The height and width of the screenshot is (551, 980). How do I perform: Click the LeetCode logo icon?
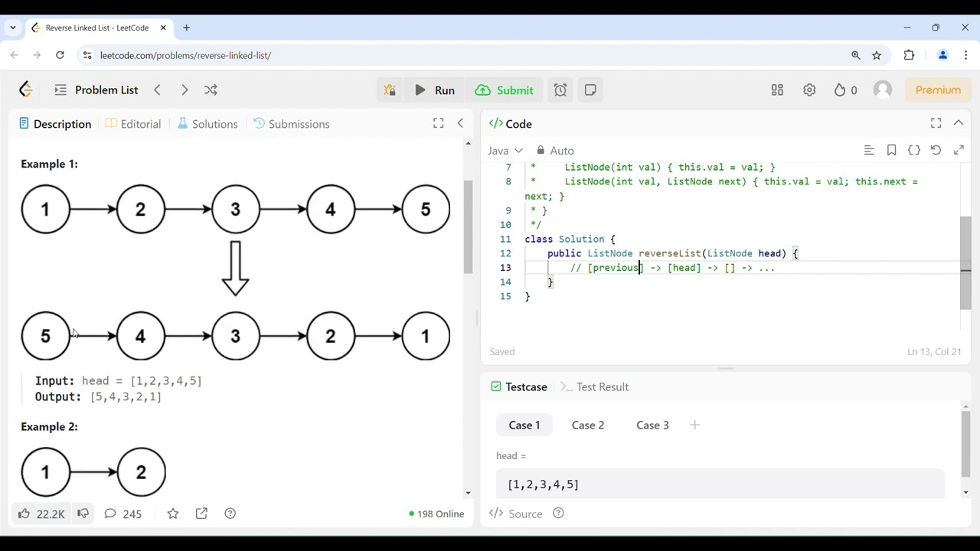[25, 90]
